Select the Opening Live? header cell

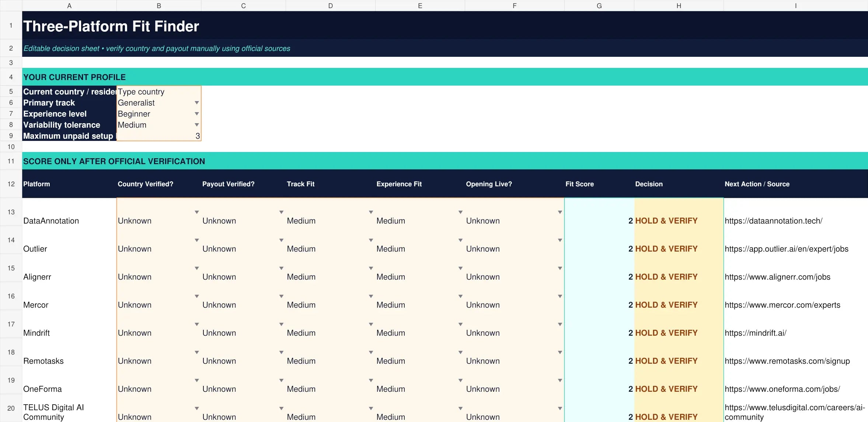pyautogui.click(x=515, y=184)
